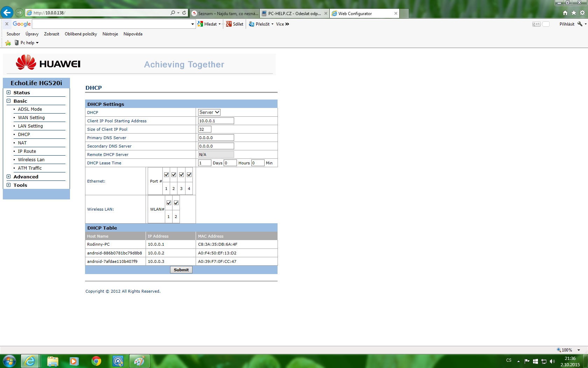
Task: Open the DHCP mode Server dropdown
Action: tap(209, 112)
